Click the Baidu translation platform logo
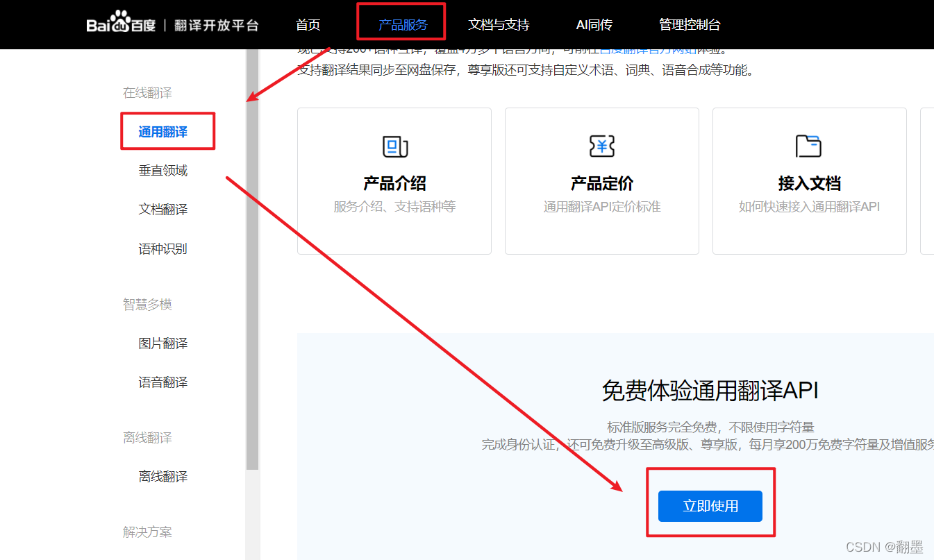Image resolution: width=934 pixels, height=560 pixels. click(172, 24)
